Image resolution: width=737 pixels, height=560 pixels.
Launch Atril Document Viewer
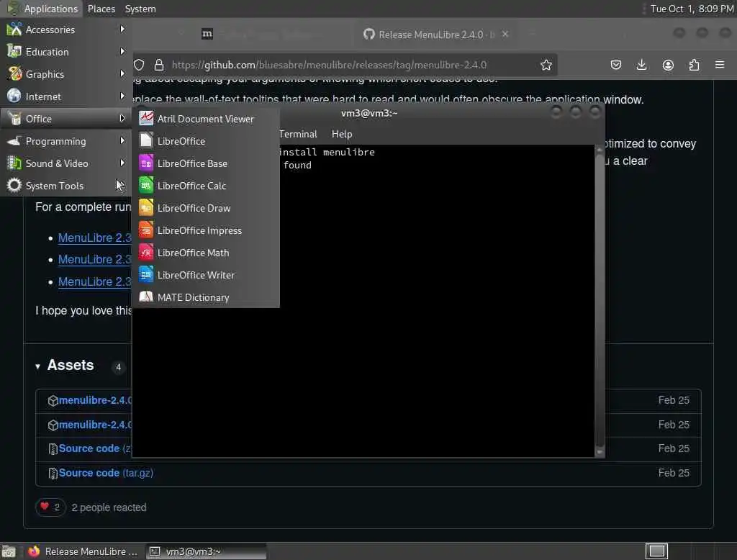coord(206,119)
